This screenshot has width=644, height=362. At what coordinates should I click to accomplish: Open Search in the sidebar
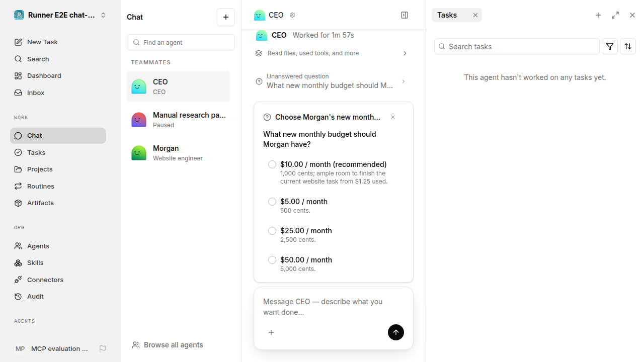click(58, 59)
